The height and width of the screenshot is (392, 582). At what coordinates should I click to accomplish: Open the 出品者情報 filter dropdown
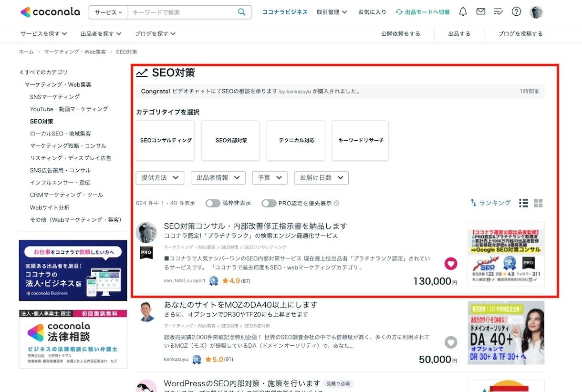coord(218,178)
